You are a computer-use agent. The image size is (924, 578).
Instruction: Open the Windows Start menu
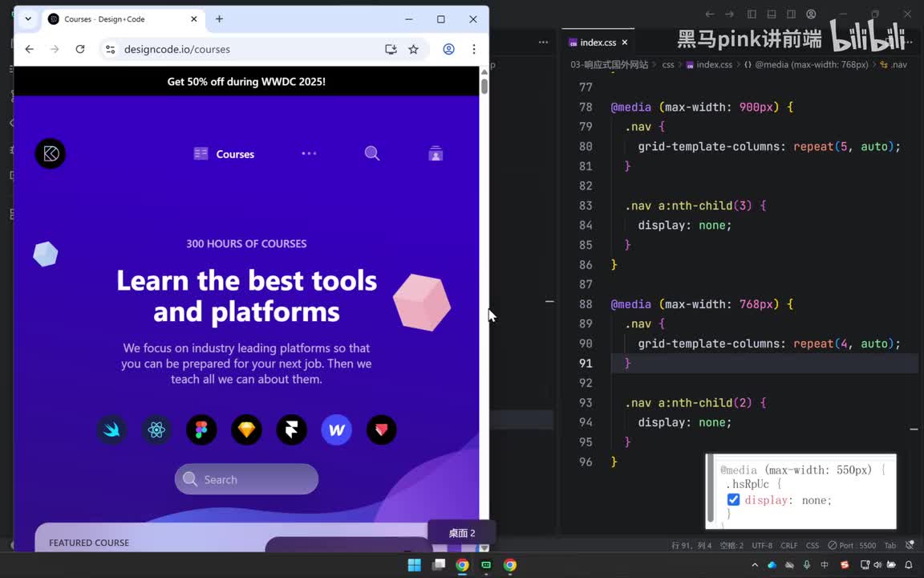pos(414,565)
